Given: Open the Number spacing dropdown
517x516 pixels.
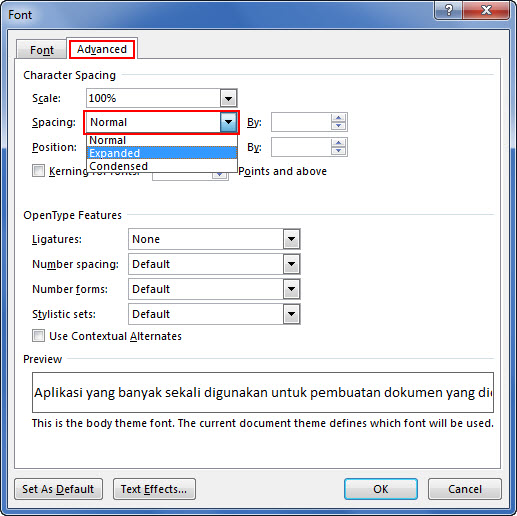Looking at the screenshot, I should (x=291, y=264).
